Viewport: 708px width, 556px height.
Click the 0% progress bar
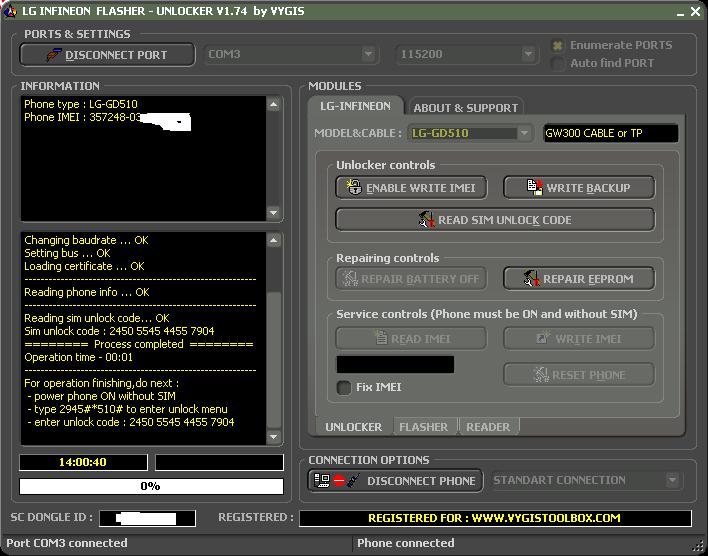151,486
